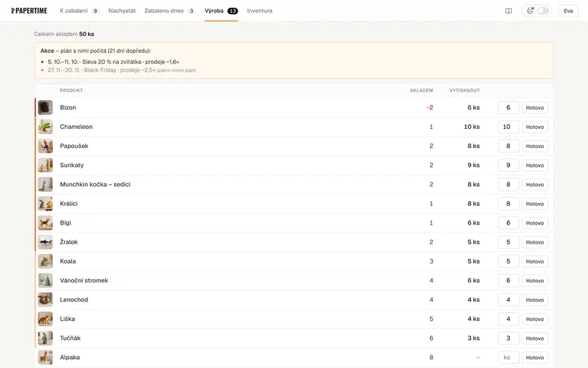Mark Munchkin kočka as Hotovo

(535, 185)
